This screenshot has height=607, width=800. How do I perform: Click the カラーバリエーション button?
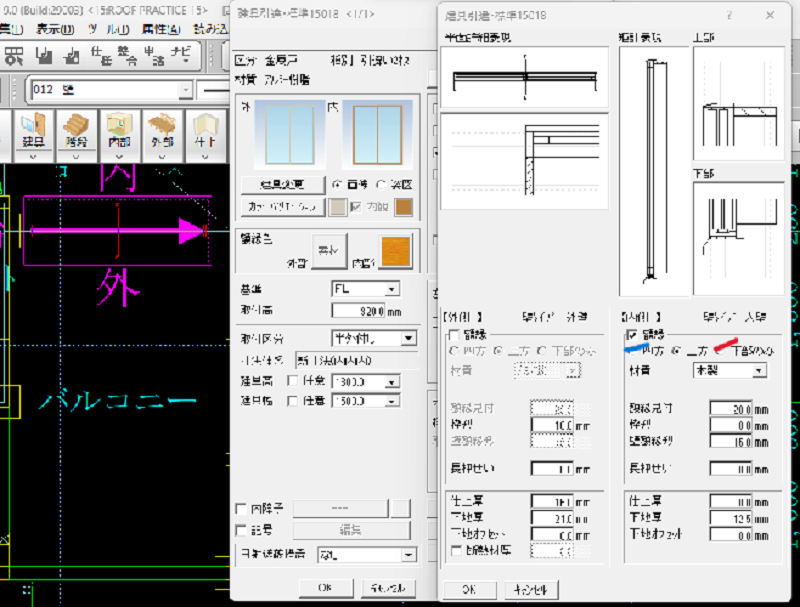[x=283, y=207]
